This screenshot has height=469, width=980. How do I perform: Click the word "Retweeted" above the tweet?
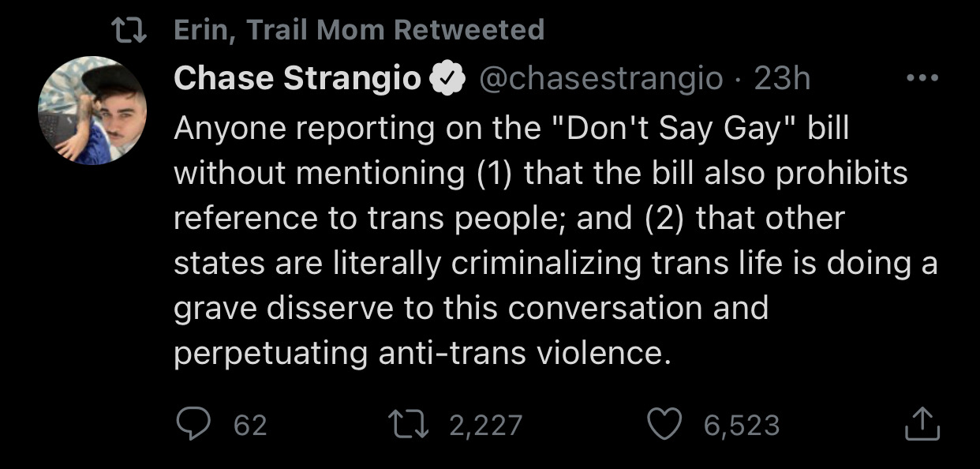click(x=469, y=30)
